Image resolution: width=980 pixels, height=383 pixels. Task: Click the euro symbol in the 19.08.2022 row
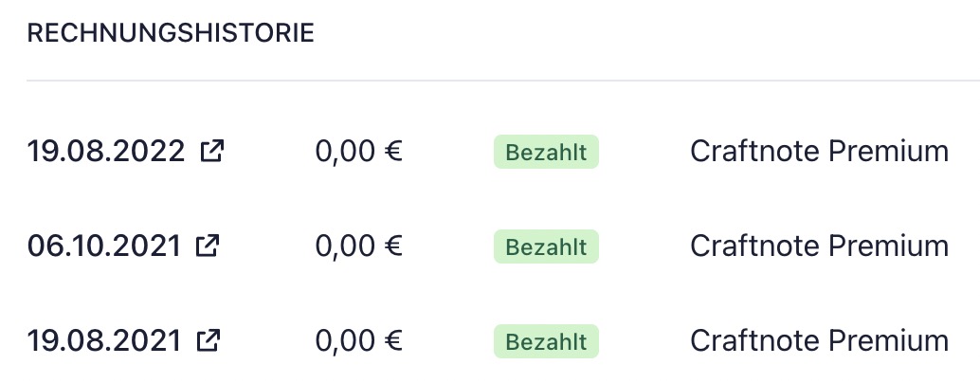coord(393,152)
